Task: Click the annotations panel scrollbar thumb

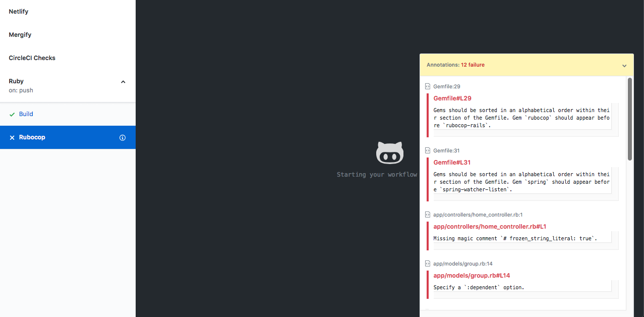Action: (630, 119)
